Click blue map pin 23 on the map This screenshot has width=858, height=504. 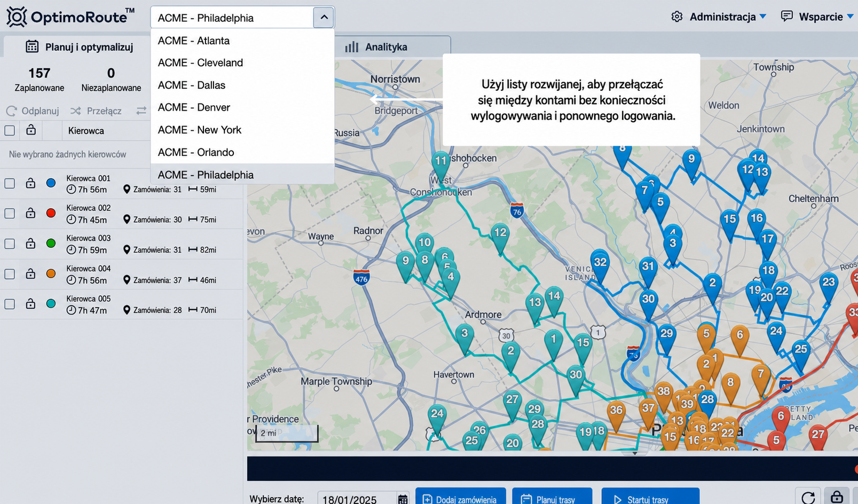coord(829,287)
